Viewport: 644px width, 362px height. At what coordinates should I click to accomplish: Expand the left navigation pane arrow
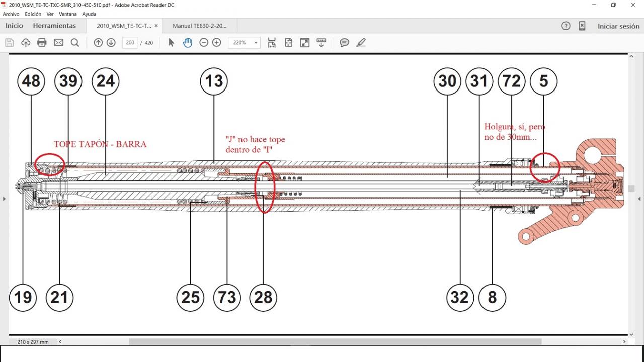(x=4, y=199)
